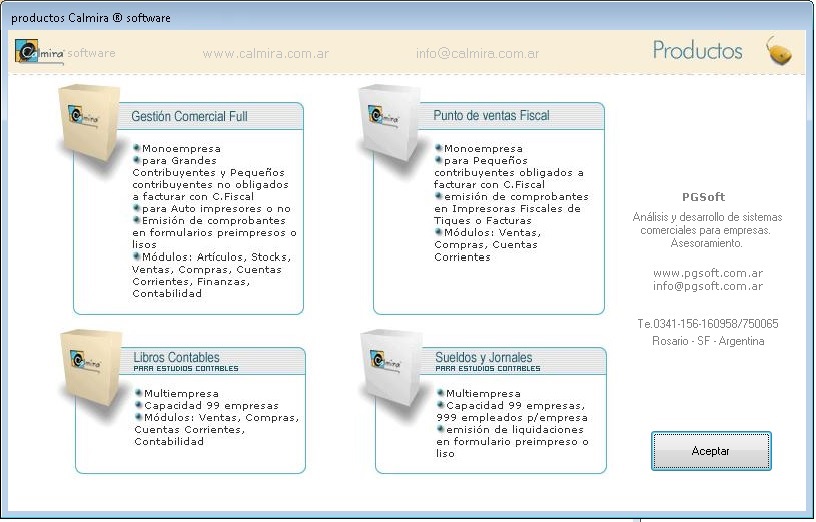Click the yellow mouse icon beside Productos

coord(779,51)
